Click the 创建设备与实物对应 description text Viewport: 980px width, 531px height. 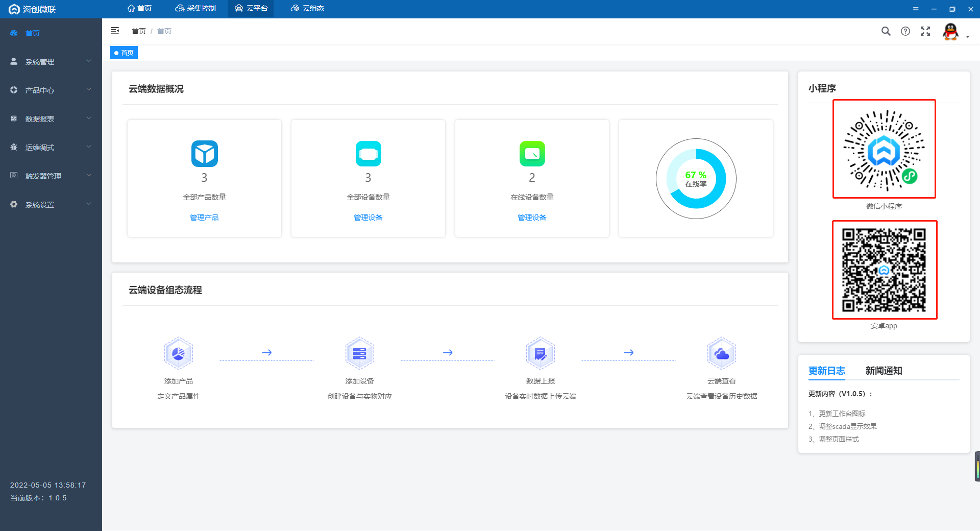360,396
